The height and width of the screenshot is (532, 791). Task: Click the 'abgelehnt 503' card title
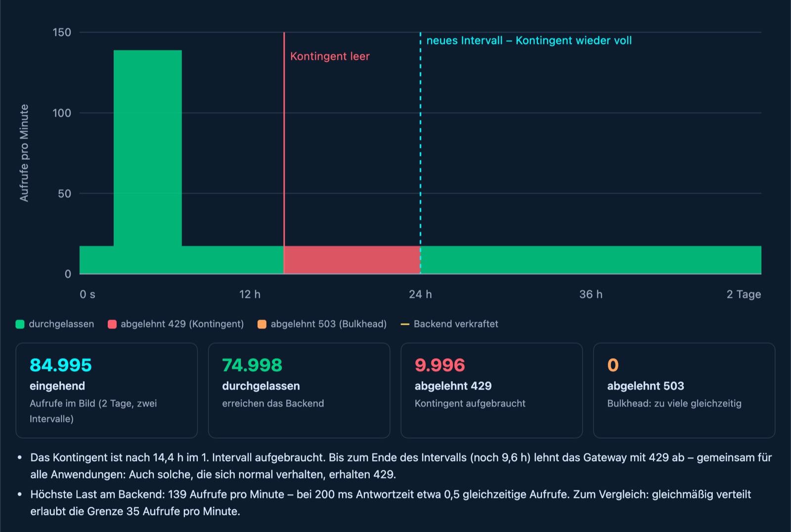click(x=646, y=386)
